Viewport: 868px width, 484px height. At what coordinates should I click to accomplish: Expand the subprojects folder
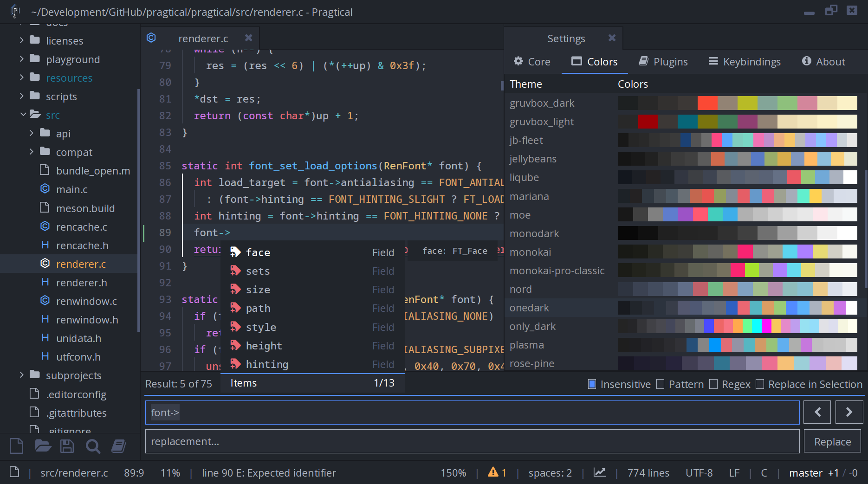tap(21, 375)
